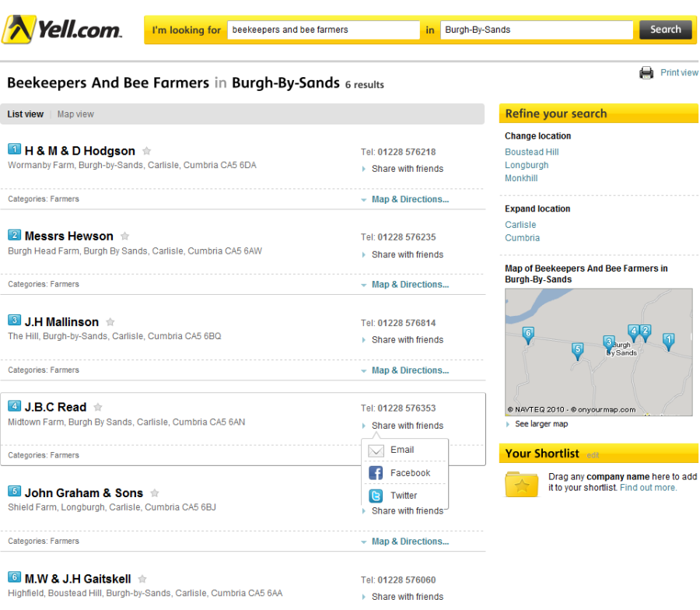
Task: Open J.B.C Read listing
Action: pyautogui.click(x=55, y=407)
